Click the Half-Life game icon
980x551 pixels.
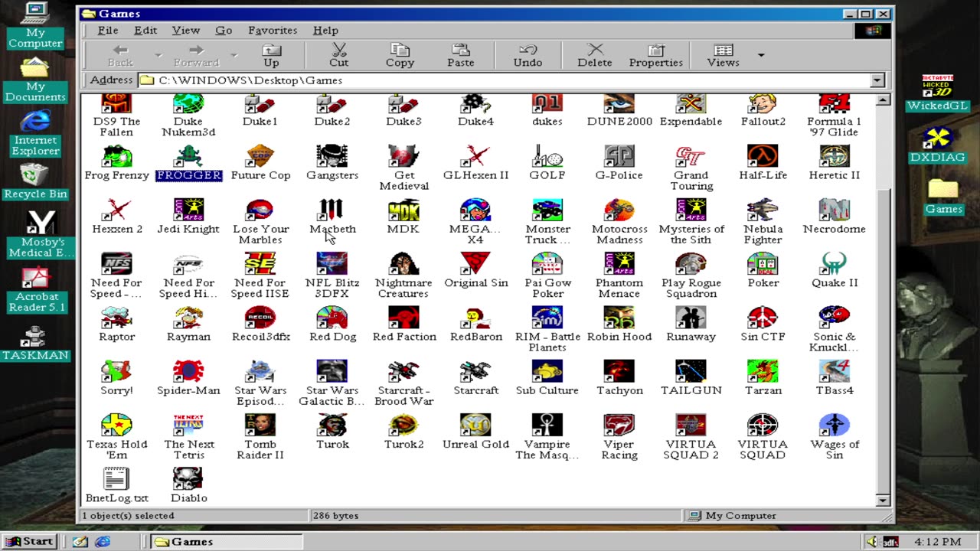click(763, 157)
